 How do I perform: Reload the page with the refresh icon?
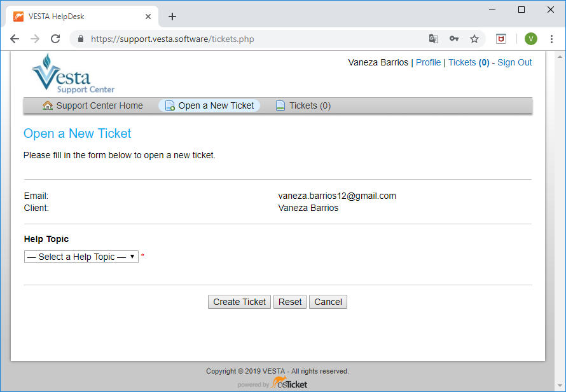coord(55,39)
